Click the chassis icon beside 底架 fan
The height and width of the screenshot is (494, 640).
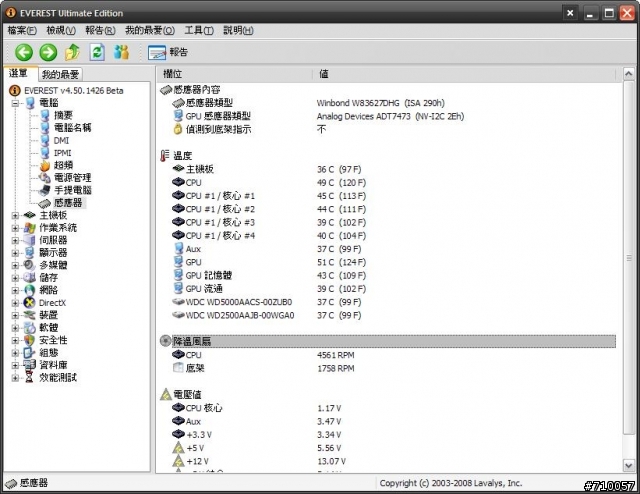(178, 368)
